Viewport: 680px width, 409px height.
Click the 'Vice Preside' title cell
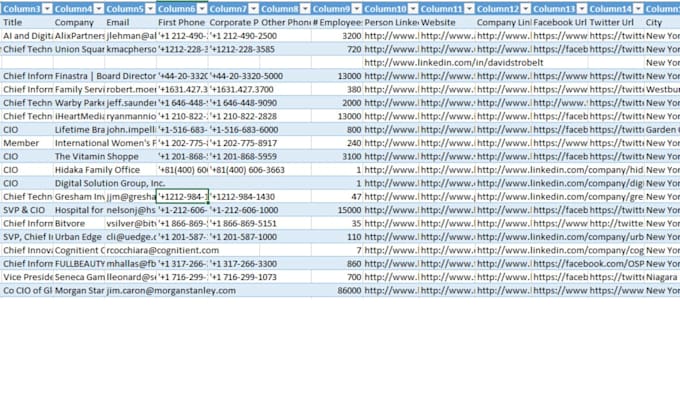(x=27, y=278)
